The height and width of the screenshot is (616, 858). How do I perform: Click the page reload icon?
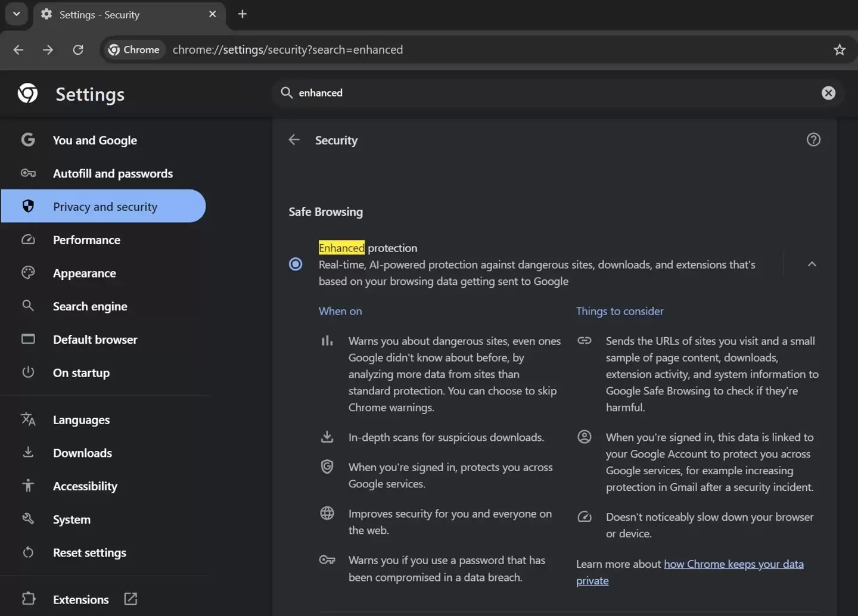click(x=78, y=49)
